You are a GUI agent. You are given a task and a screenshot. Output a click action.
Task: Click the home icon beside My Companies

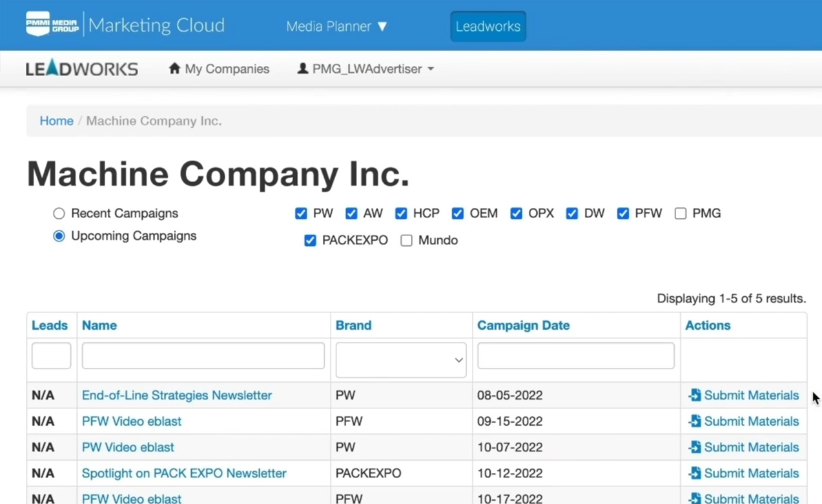pyautogui.click(x=174, y=68)
